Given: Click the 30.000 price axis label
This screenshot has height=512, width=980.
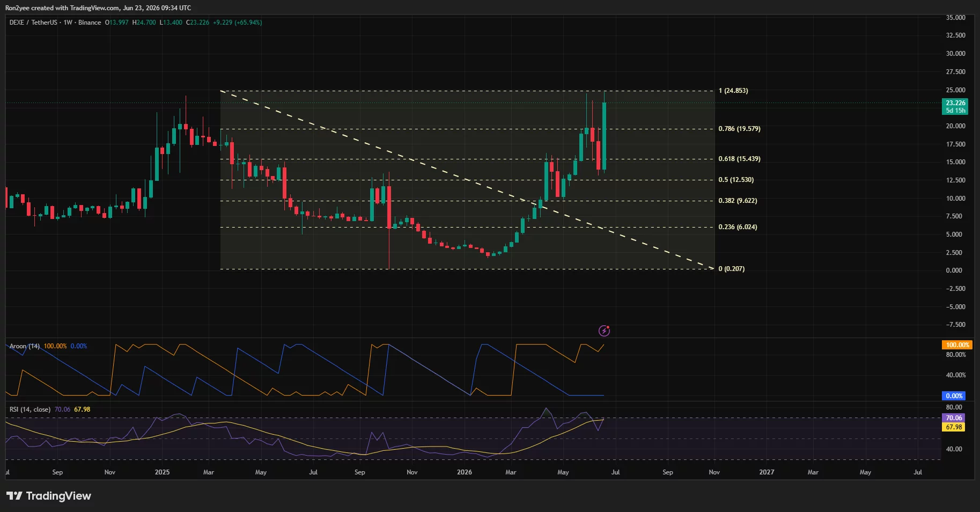Looking at the screenshot, I should (955, 54).
